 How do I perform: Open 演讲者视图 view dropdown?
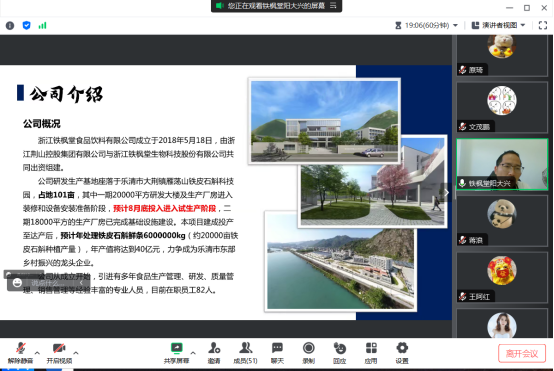[x=499, y=25]
